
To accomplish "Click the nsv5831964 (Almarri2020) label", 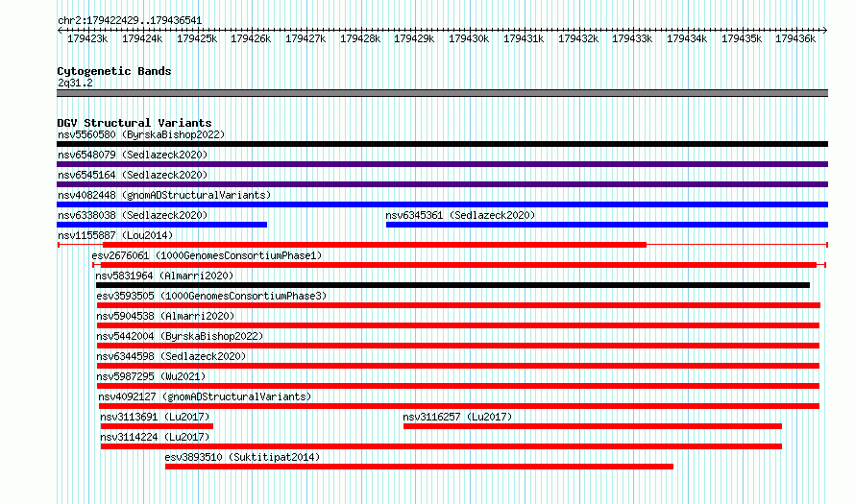I will coord(164,276).
